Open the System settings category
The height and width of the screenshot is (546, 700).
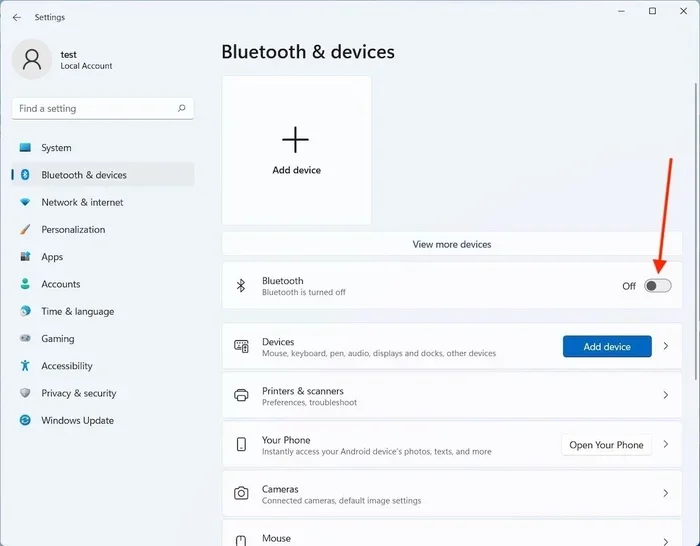tap(103, 147)
